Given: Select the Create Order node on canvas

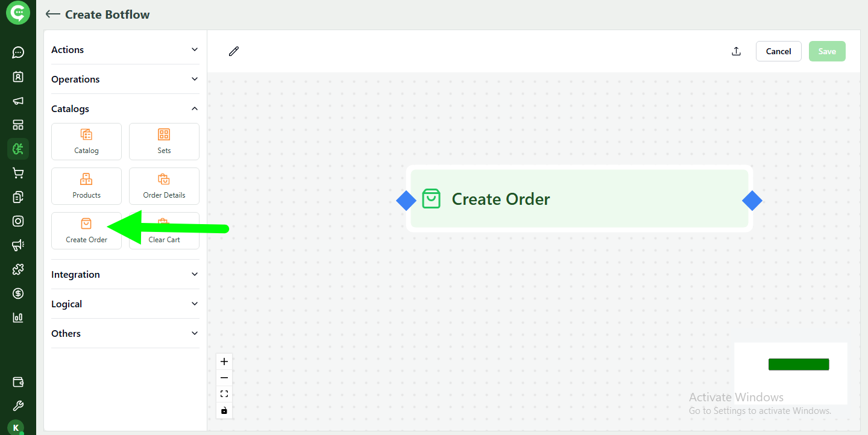Looking at the screenshot, I should 579,199.
